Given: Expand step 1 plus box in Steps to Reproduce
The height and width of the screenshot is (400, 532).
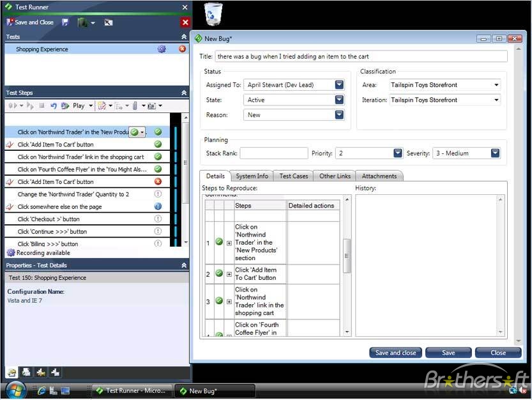Looking at the screenshot, I should point(229,243).
